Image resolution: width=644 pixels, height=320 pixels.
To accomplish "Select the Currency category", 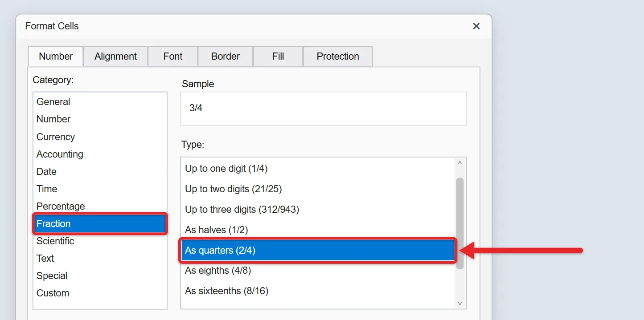I will pos(100,137).
